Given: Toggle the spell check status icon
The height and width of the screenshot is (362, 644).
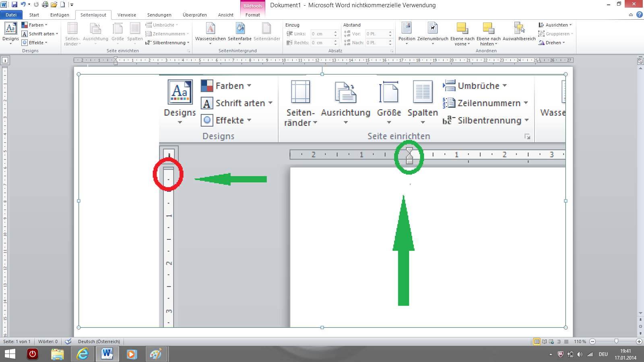Looking at the screenshot, I should 68,341.
